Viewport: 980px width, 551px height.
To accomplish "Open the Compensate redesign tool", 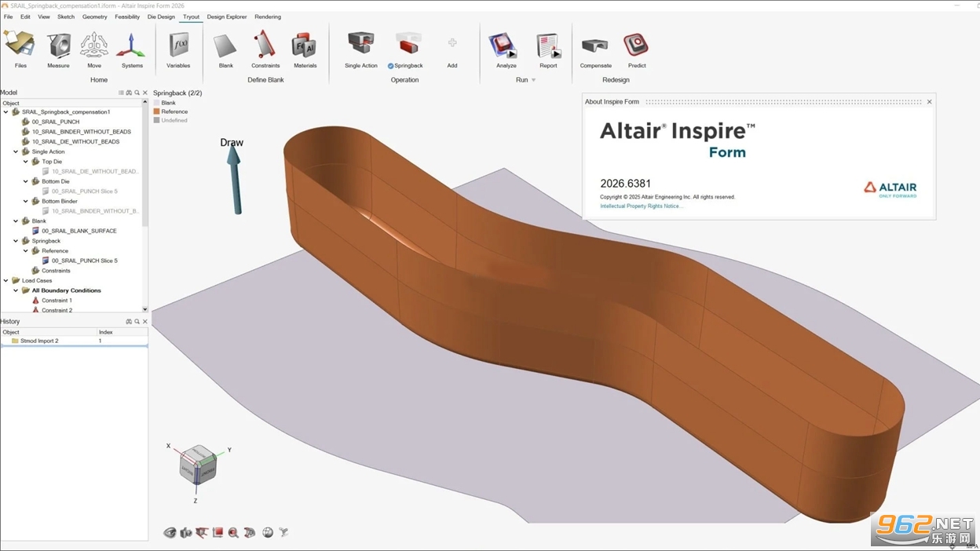I will (x=595, y=45).
